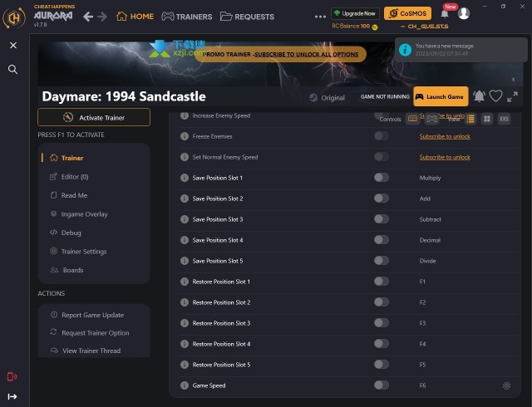
Task: Turn on the Game Speed toggle
Action: pyautogui.click(x=382, y=385)
